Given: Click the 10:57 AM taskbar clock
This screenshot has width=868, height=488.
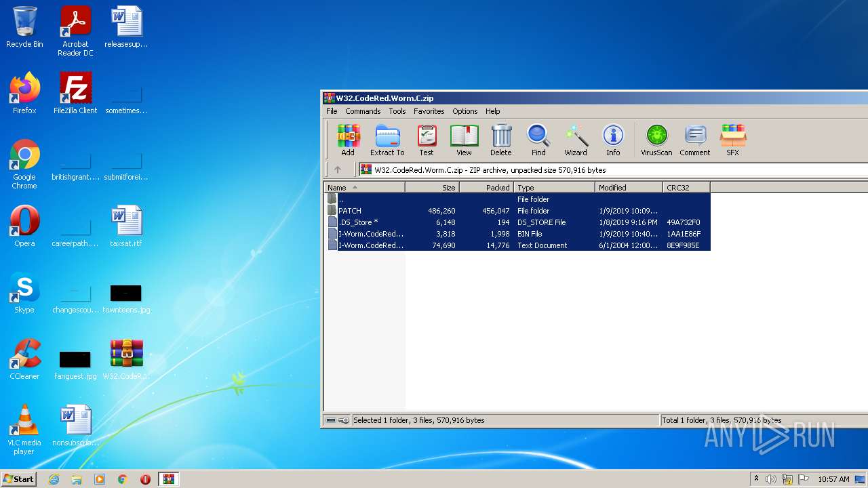Looking at the screenshot, I should point(833,479).
